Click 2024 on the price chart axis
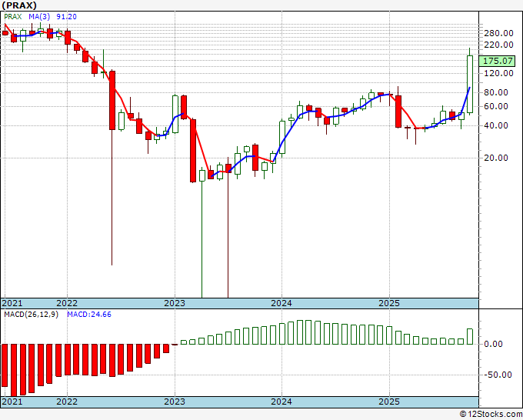 (281, 303)
